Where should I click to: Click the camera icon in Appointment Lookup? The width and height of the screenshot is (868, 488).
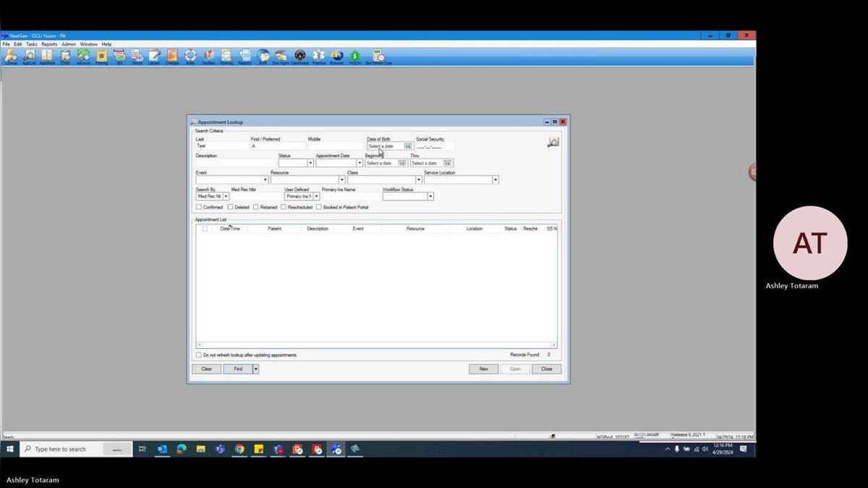[x=551, y=142]
